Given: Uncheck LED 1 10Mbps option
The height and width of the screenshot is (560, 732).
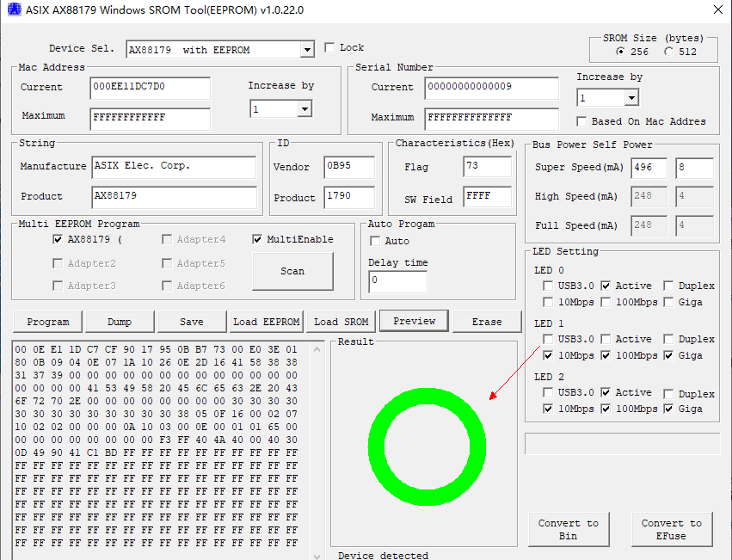Looking at the screenshot, I should (548, 356).
